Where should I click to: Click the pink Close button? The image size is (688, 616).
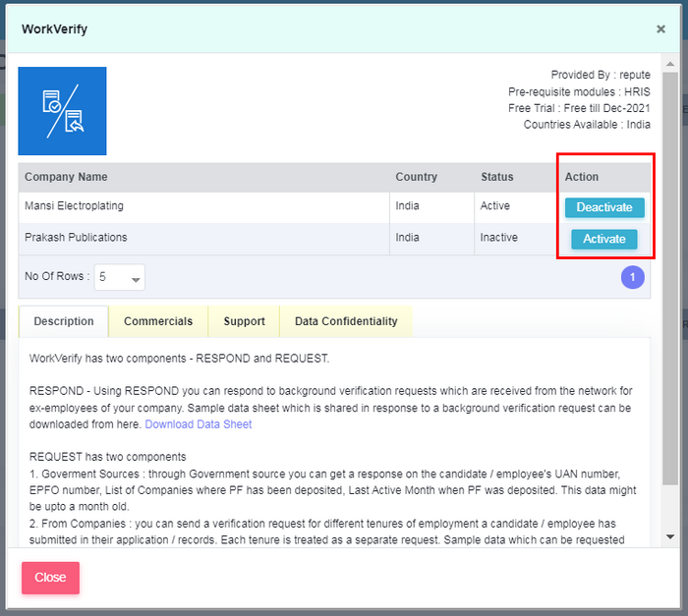50,578
